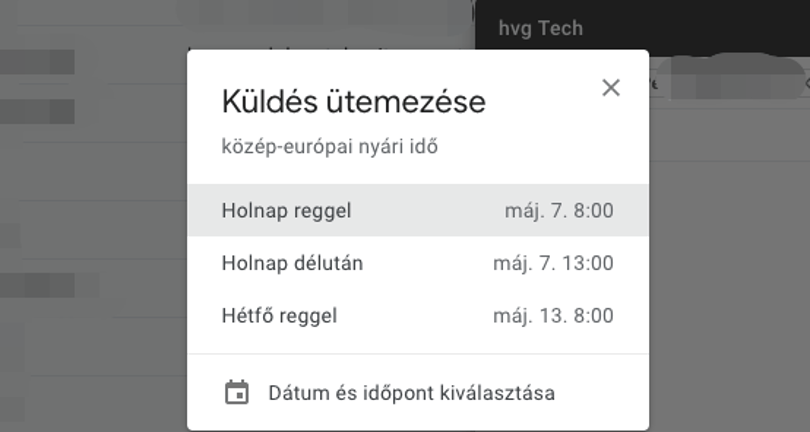Click the máj. 13. 8:00 time
This screenshot has width=810, height=432.
(553, 316)
